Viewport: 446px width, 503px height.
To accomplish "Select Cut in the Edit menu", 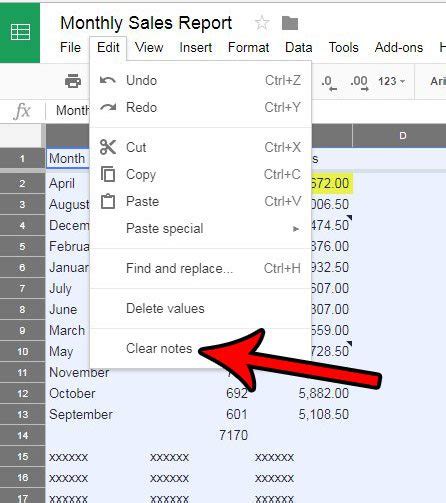I will click(x=201, y=147).
